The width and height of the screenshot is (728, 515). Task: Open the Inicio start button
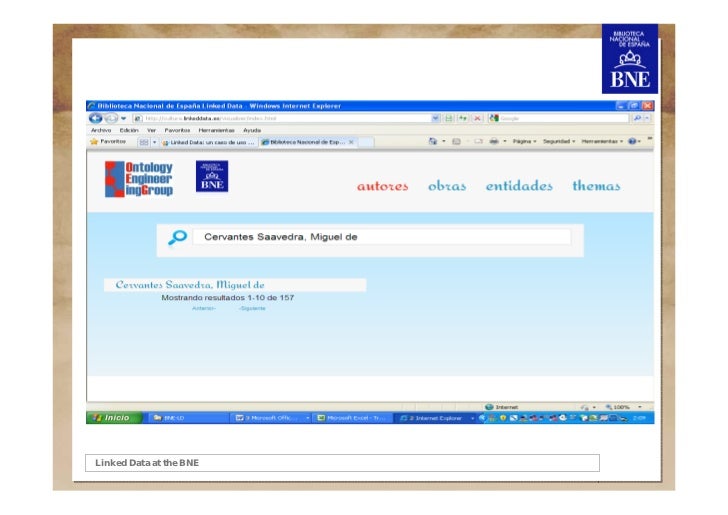point(114,417)
